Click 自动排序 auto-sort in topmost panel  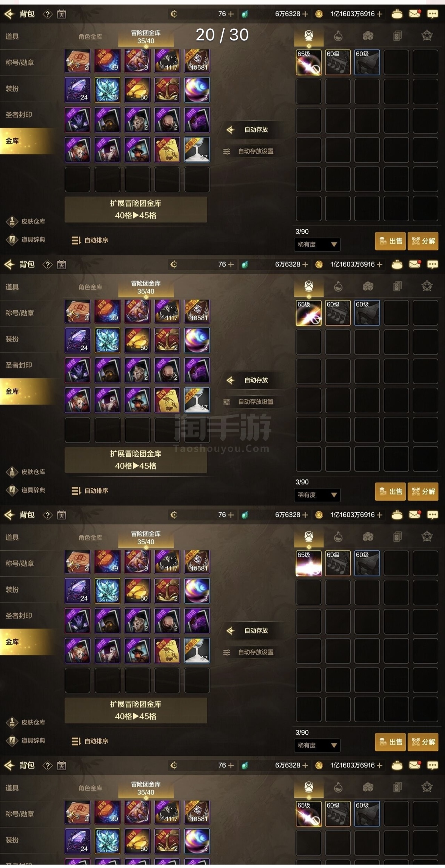click(x=90, y=240)
